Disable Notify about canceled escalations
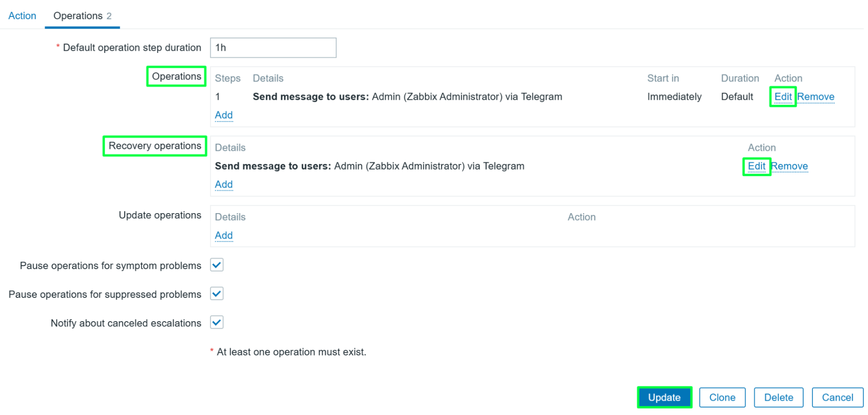The height and width of the screenshot is (415, 868). (217, 323)
